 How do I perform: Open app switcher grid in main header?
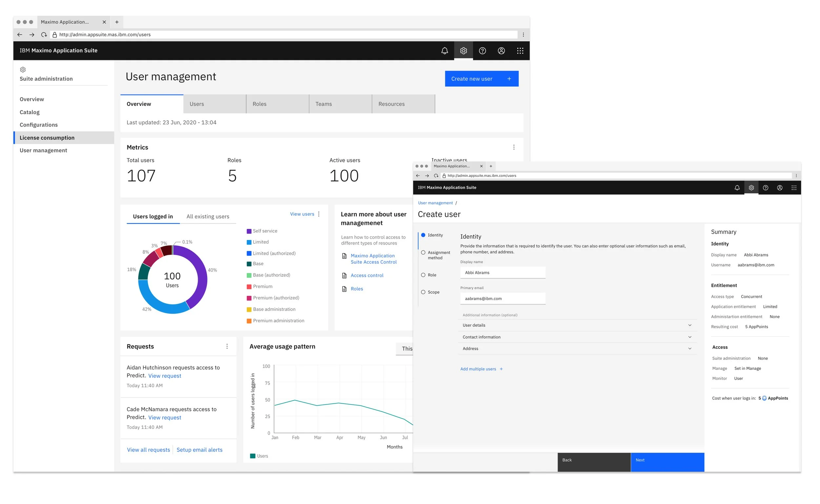[520, 51]
